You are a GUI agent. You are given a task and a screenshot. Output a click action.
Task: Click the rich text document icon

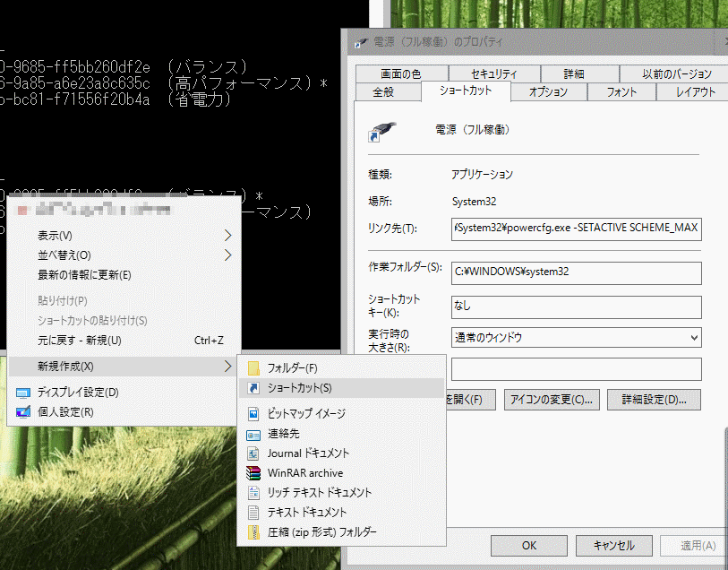pyautogui.click(x=253, y=492)
